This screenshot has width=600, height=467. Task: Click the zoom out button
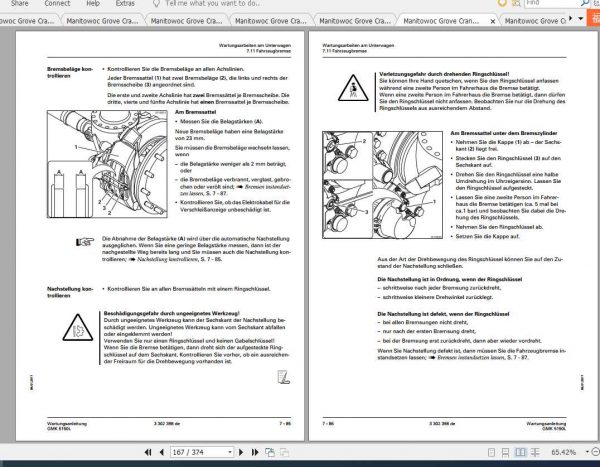pyautogui.click(x=595, y=452)
